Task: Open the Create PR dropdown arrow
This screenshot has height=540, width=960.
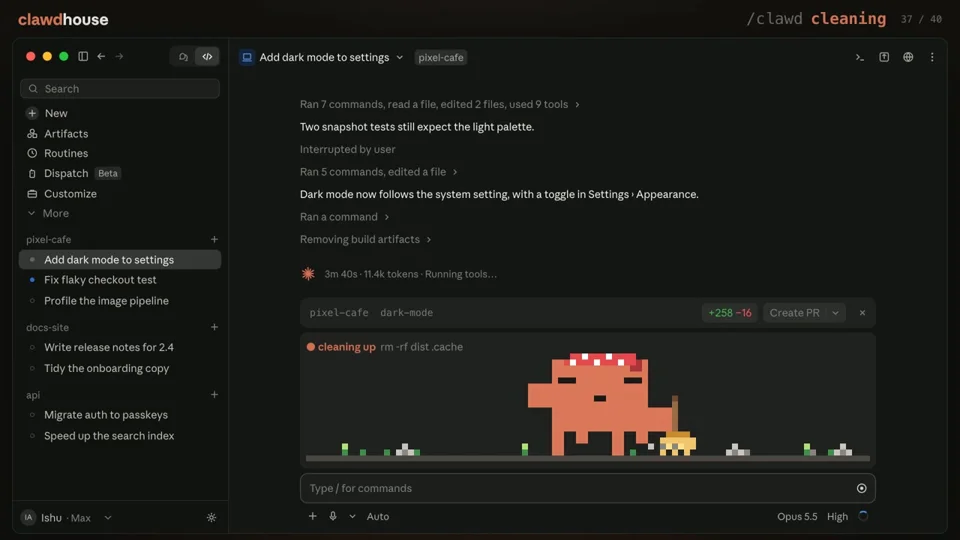Action: coord(835,313)
